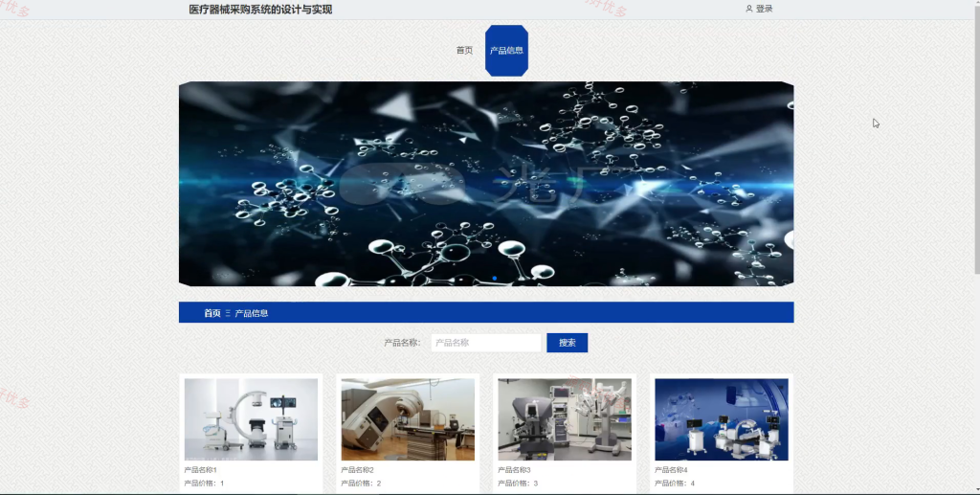
Task: Click the text 产品名称4
Action: coord(671,470)
